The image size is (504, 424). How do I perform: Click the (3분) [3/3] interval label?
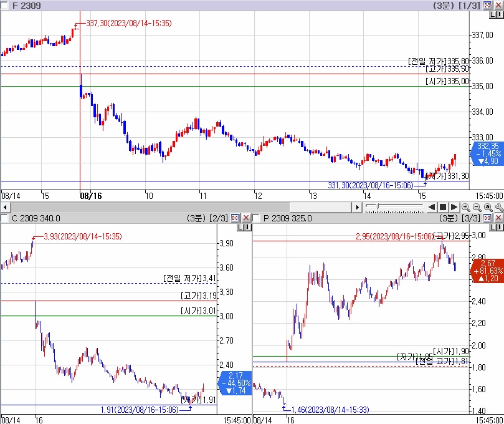coord(460,218)
